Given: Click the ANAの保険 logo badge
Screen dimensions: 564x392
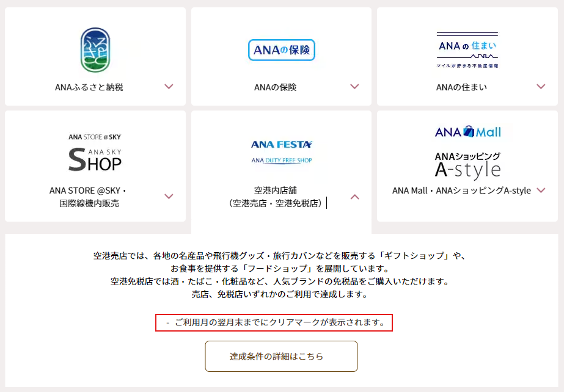Looking at the screenshot, I should [x=282, y=50].
